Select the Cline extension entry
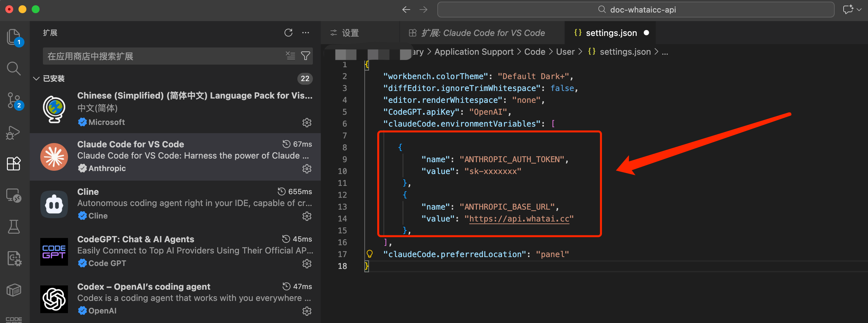Screen dimensions: 868x323 175,204
